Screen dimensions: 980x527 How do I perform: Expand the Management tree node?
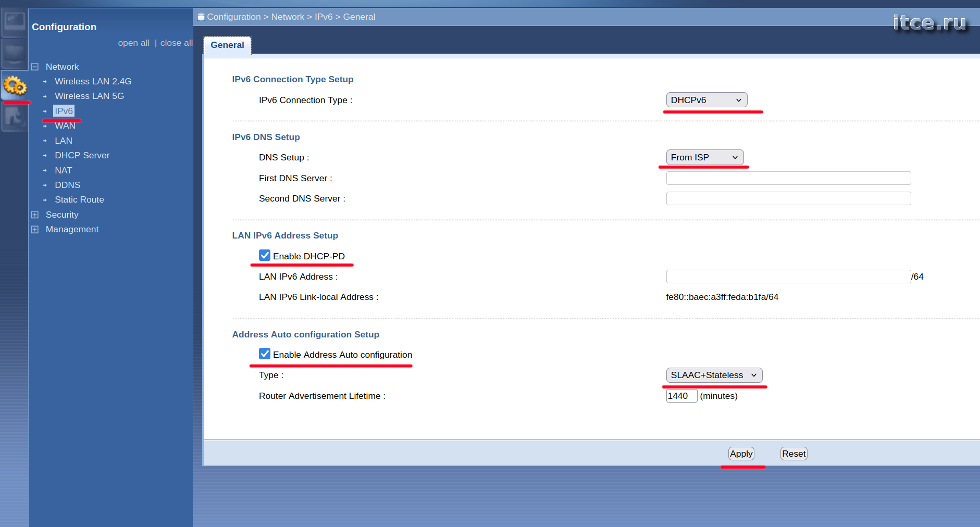[x=35, y=229]
